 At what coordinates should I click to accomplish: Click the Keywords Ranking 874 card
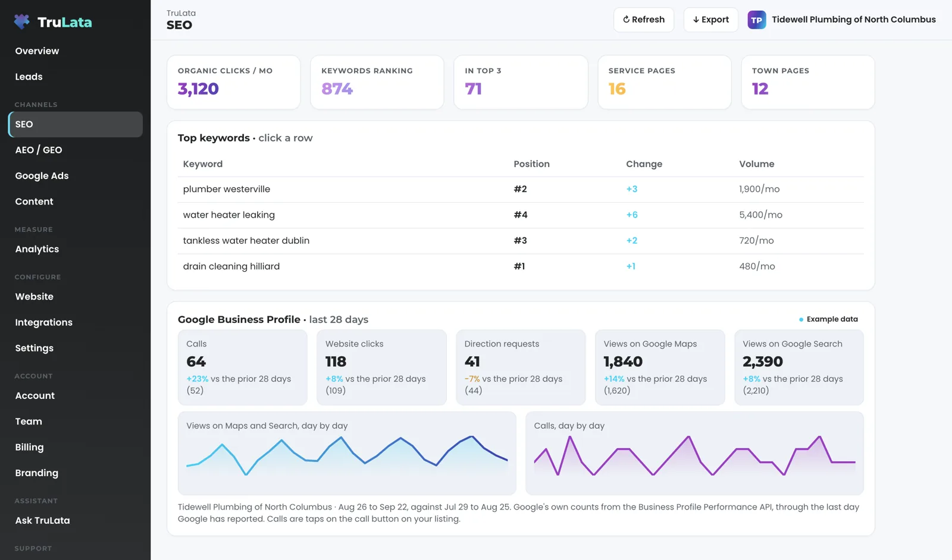[377, 82]
